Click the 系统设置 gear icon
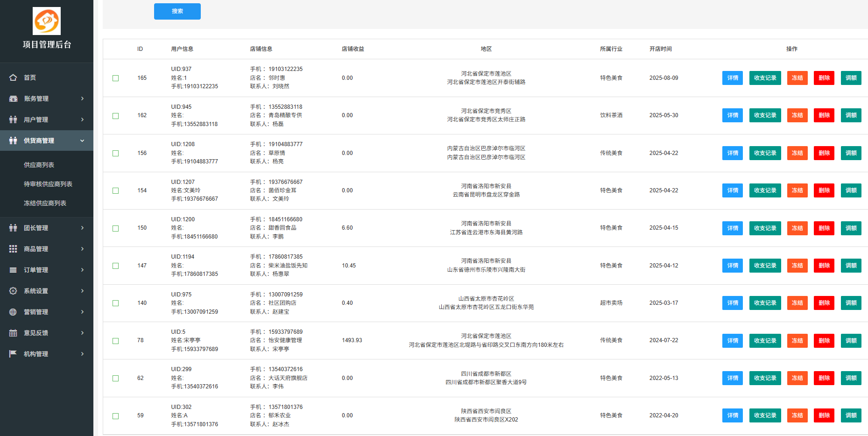The height and width of the screenshot is (436, 868). click(x=13, y=291)
